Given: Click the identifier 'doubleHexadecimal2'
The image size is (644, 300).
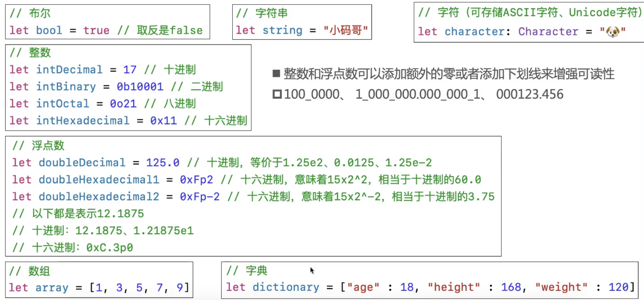Looking at the screenshot, I should (99, 196).
